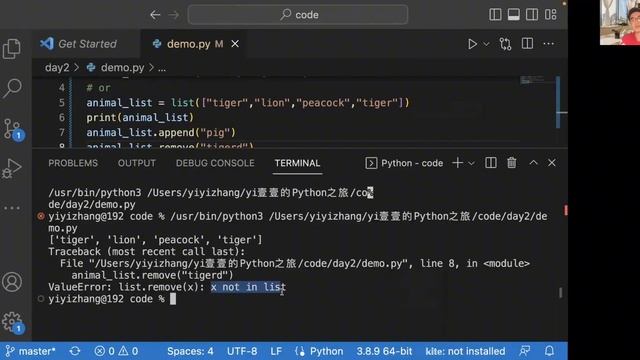Open editor More Actions menu

coord(549,44)
